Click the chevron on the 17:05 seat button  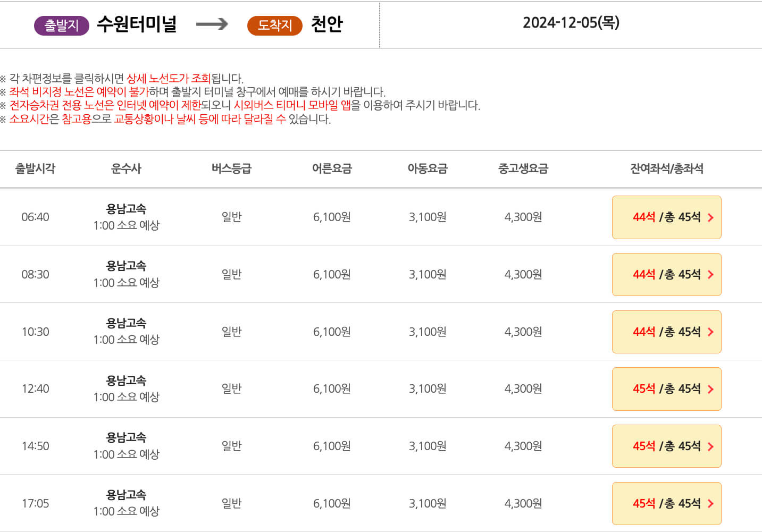pyautogui.click(x=710, y=503)
